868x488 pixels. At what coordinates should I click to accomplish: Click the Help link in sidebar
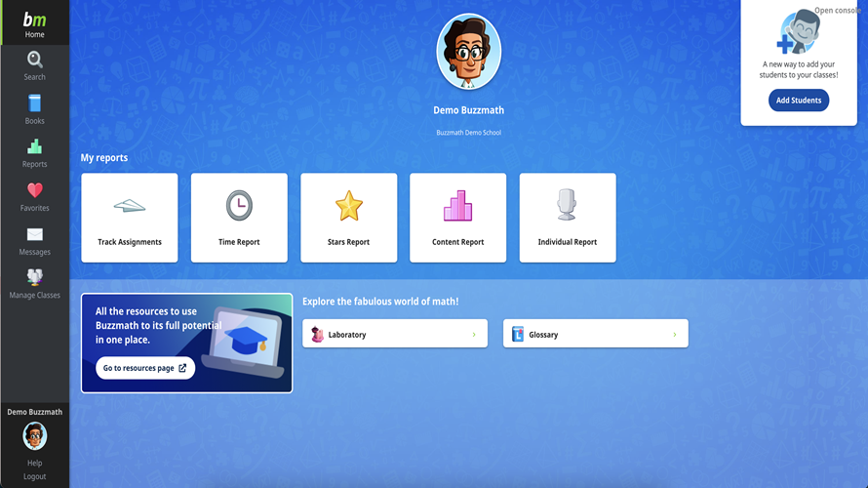(34, 463)
